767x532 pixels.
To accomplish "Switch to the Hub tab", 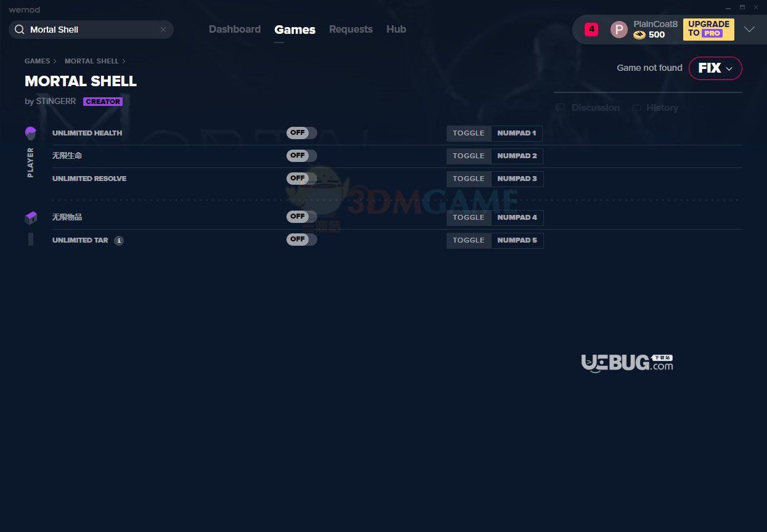I will point(396,30).
